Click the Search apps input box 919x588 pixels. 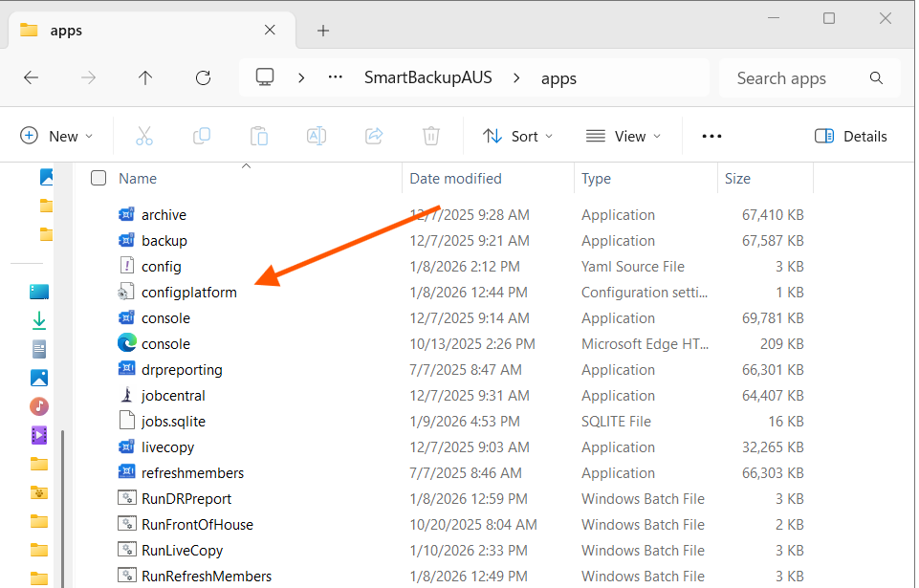794,78
